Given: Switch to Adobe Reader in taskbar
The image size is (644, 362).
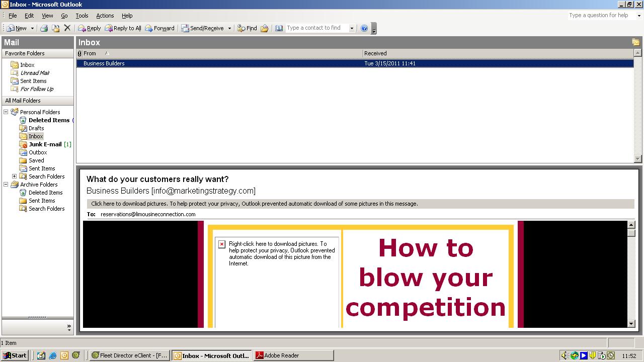Looking at the screenshot, I should pos(293,355).
